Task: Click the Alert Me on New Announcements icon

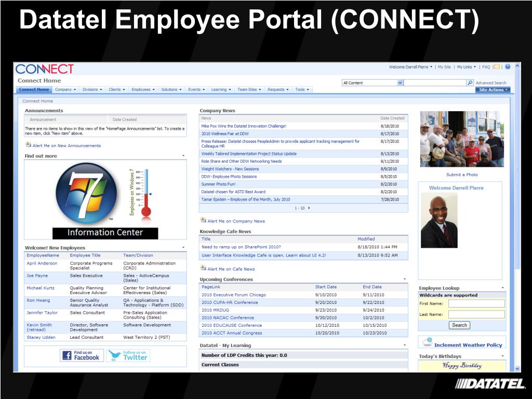Action: pos(28,145)
